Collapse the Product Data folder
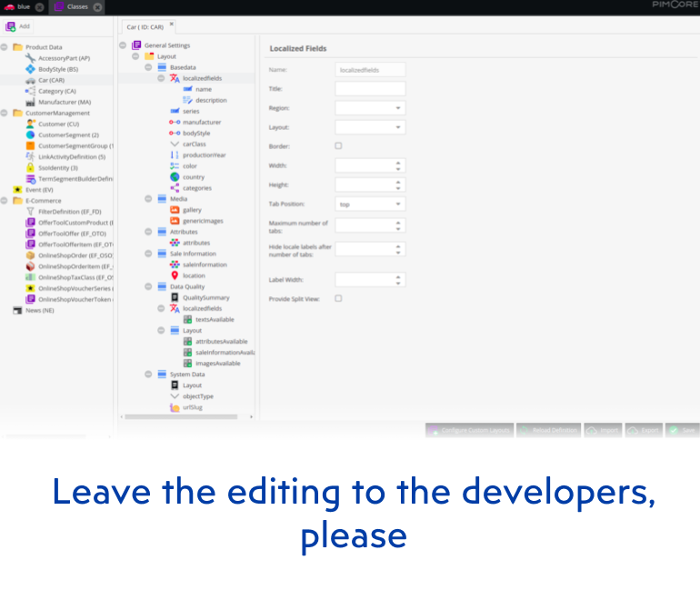 [x=4, y=47]
